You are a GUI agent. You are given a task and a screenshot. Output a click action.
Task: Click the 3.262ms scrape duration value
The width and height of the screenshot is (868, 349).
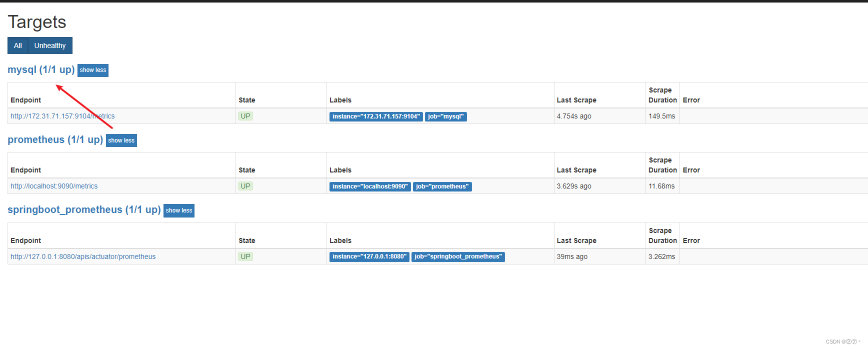[x=662, y=256]
